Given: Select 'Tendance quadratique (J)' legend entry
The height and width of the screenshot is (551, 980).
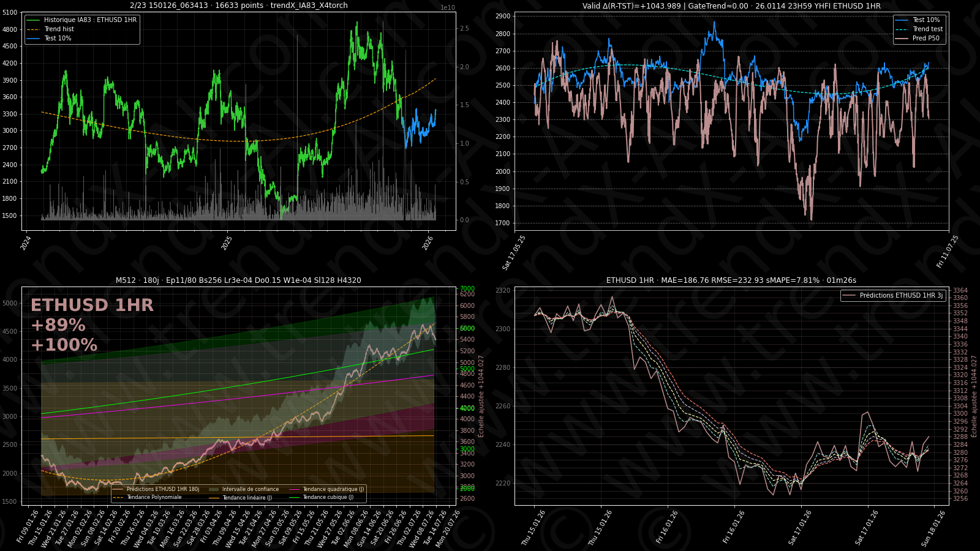Looking at the screenshot, I should 333,489.
